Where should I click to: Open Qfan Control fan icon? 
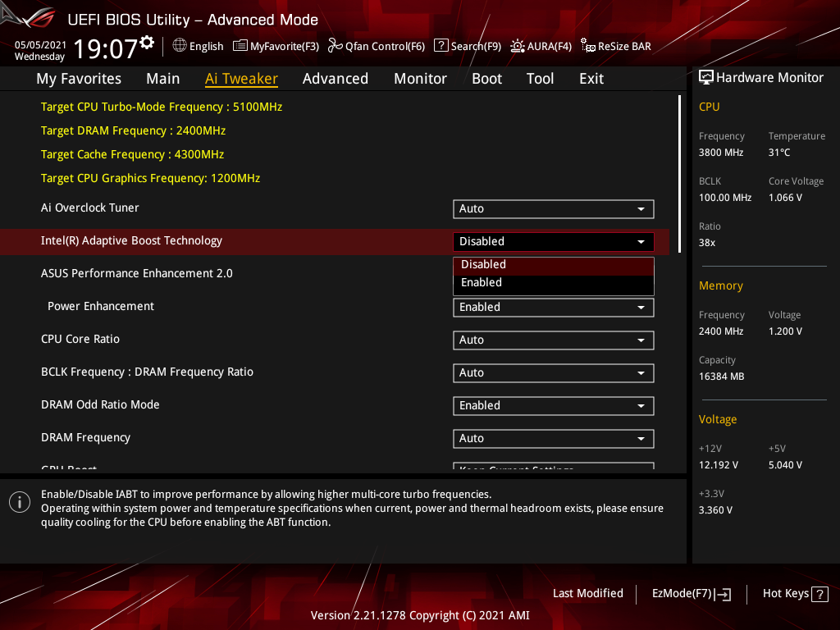335,46
